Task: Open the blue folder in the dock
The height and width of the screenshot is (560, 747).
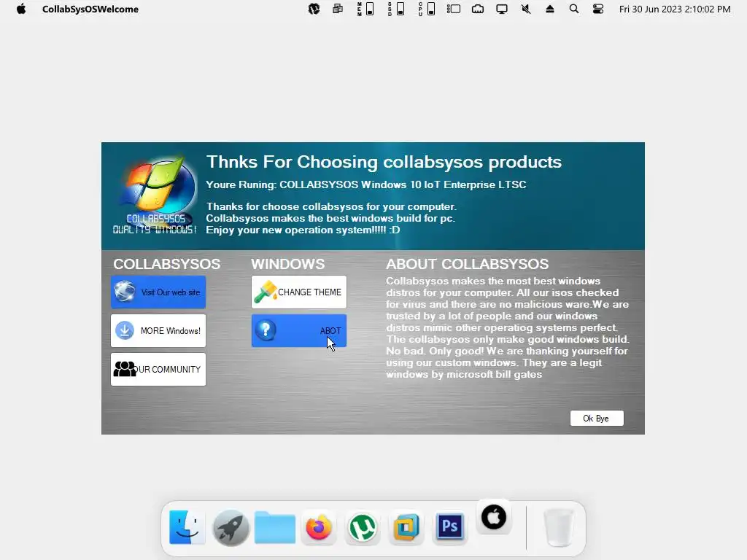Action: coord(275,527)
